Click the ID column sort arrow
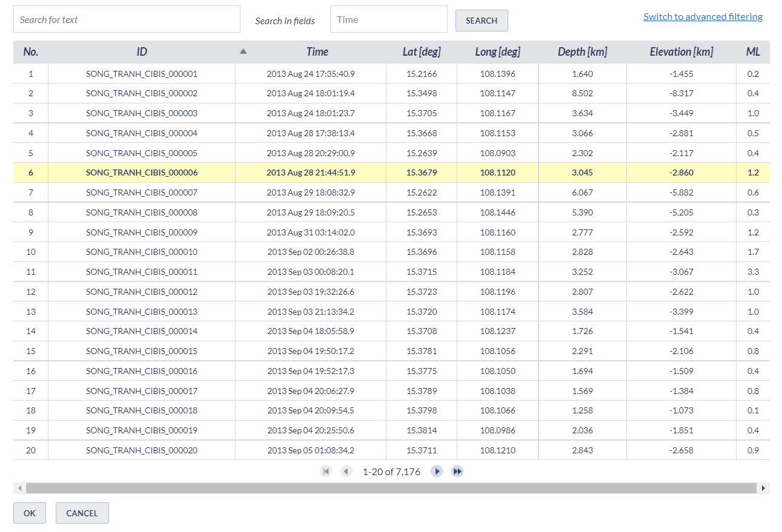Screen dimensions: 782x532 [243, 52]
